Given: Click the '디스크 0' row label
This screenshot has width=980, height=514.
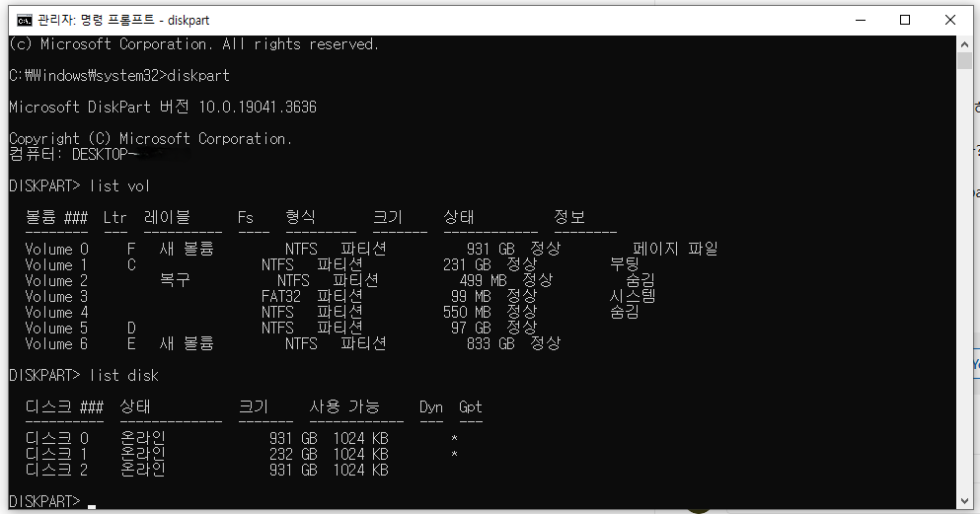Looking at the screenshot, I should pos(57,438).
